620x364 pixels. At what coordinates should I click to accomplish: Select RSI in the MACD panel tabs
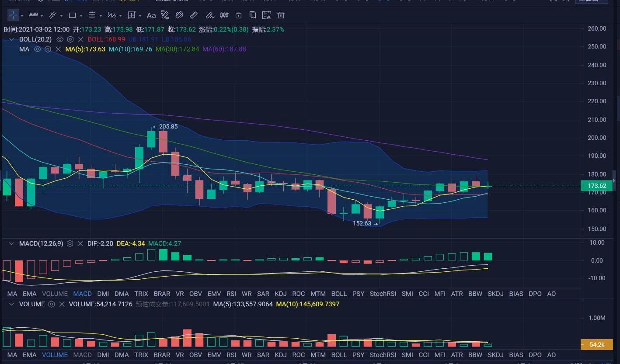pyautogui.click(x=231, y=294)
